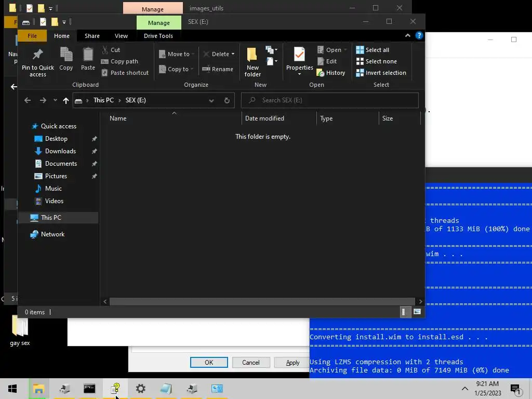Expand address bar history dropdown
This screenshot has height=399, width=532.
pyautogui.click(x=211, y=100)
